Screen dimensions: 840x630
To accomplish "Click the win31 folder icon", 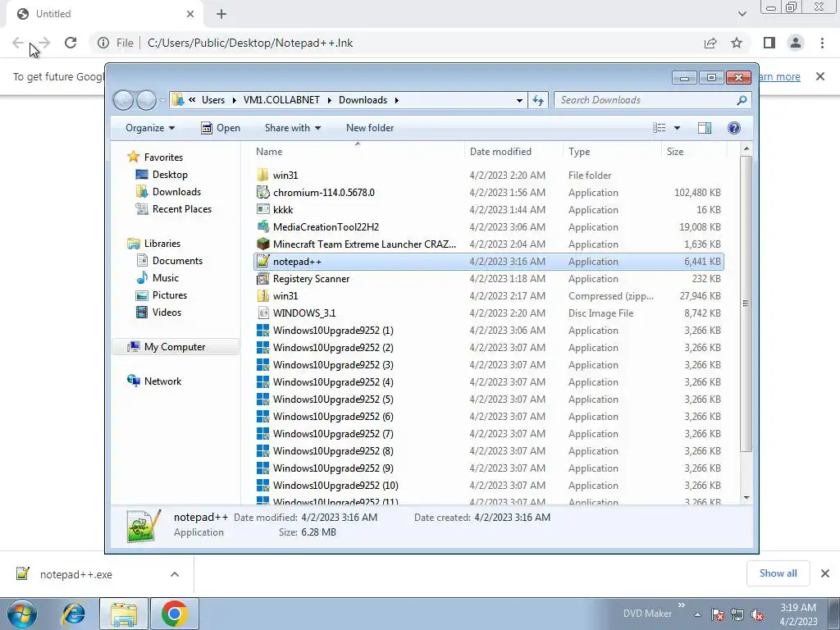I will click(262, 176).
